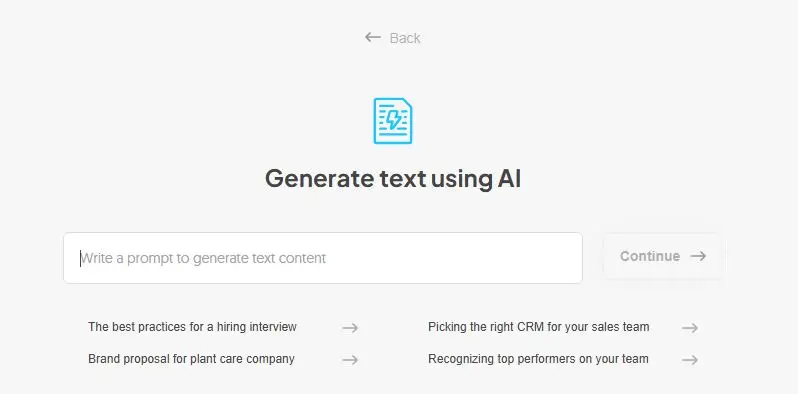The width and height of the screenshot is (798, 394).
Task: Click the word 'AI' in the page heading
Action: click(508, 179)
